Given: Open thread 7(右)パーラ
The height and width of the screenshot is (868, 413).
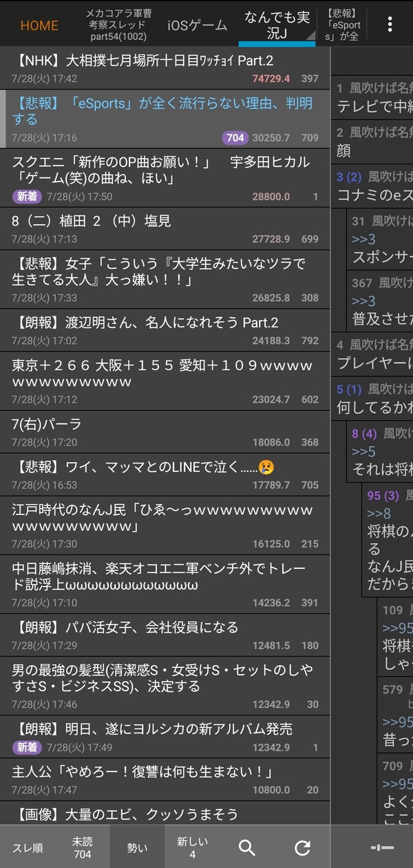Looking at the screenshot, I should tap(165, 432).
